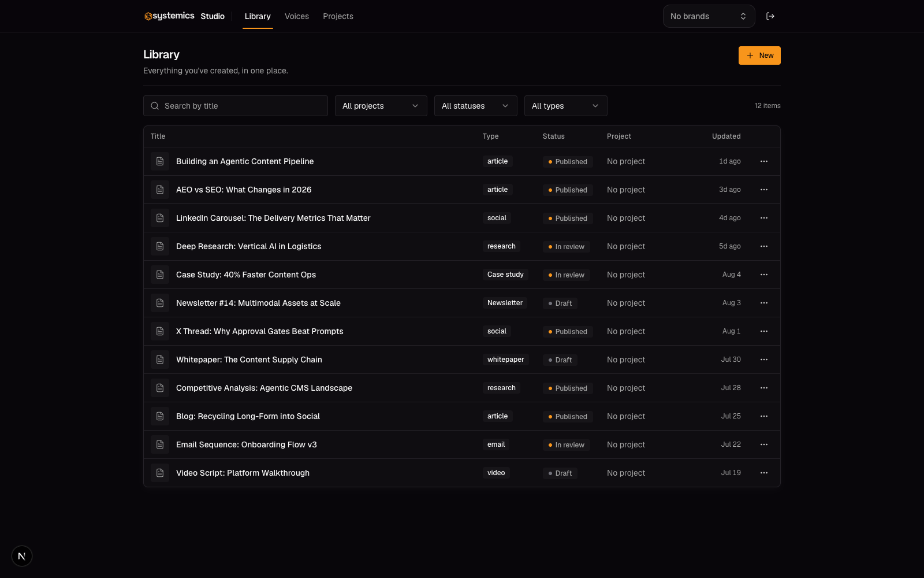Open the options menu for Blog: Recycling Long-Form row
Image resolution: width=924 pixels, height=578 pixels.
[764, 416]
